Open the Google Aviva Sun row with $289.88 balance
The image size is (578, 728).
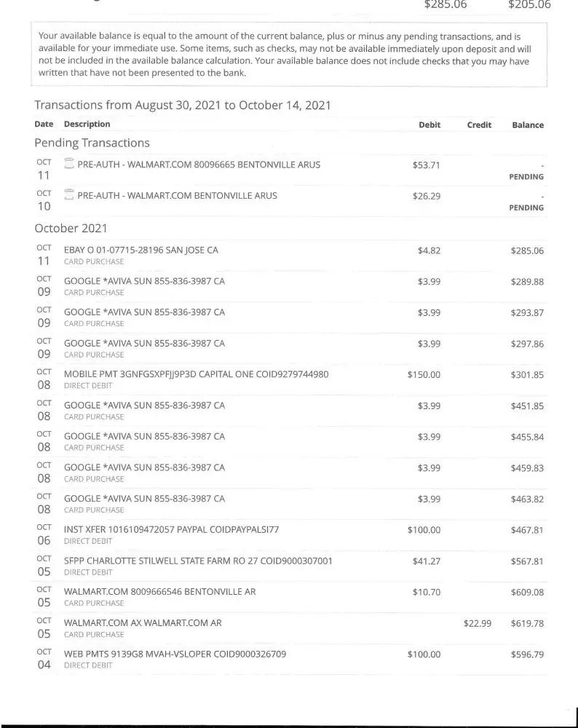(x=144, y=282)
